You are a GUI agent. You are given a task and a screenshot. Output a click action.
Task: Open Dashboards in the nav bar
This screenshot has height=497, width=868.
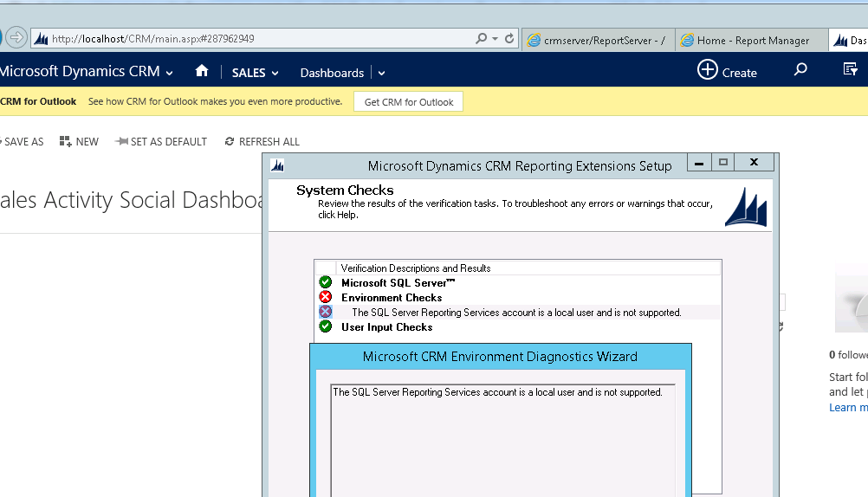tap(332, 73)
